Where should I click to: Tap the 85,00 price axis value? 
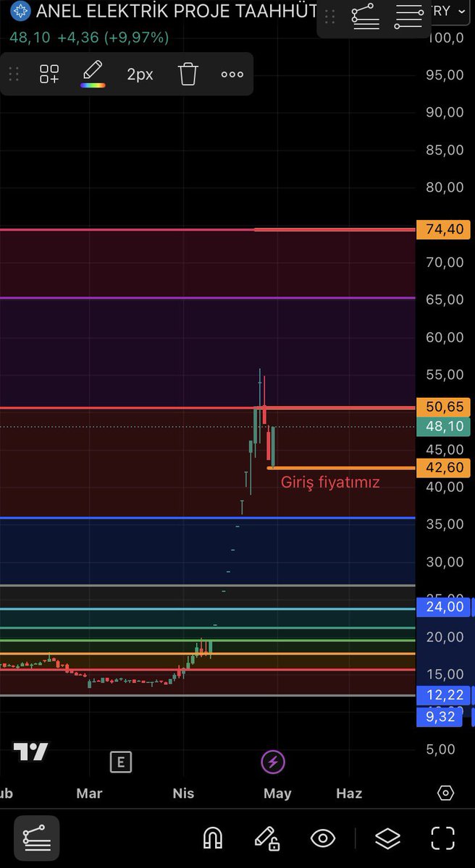(445, 150)
